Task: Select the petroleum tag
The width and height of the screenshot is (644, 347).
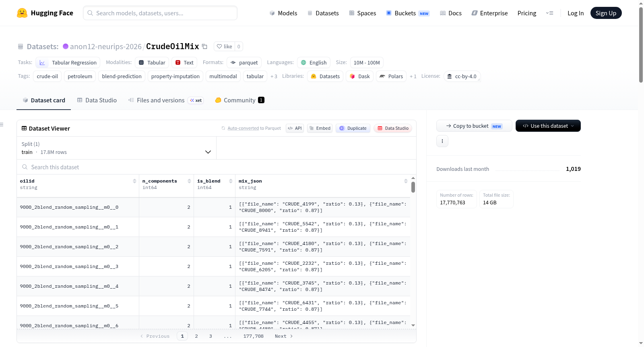Action: click(80, 76)
